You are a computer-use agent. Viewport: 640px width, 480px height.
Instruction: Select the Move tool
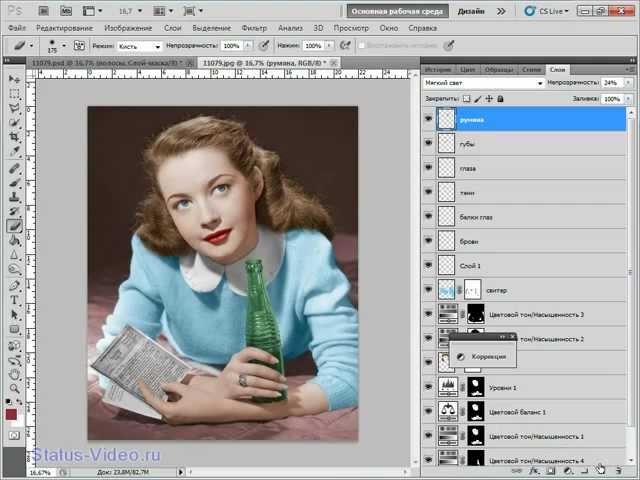[14, 78]
